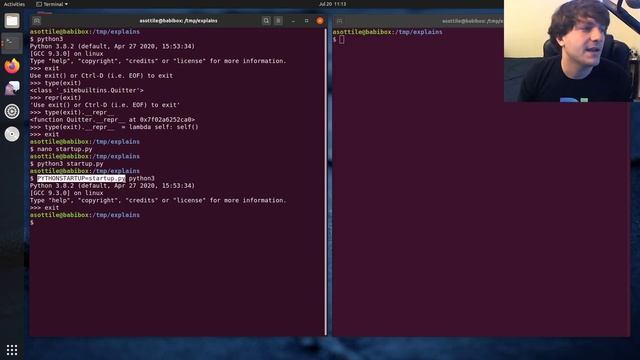This screenshot has height=360, width=640.
Task: Open the clock showing Jul 20 11:13
Action: pyautogui.click(x=332, y=4)
